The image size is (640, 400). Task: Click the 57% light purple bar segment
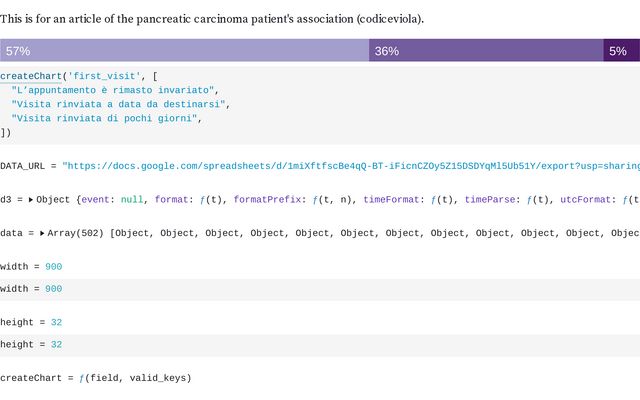185,50
